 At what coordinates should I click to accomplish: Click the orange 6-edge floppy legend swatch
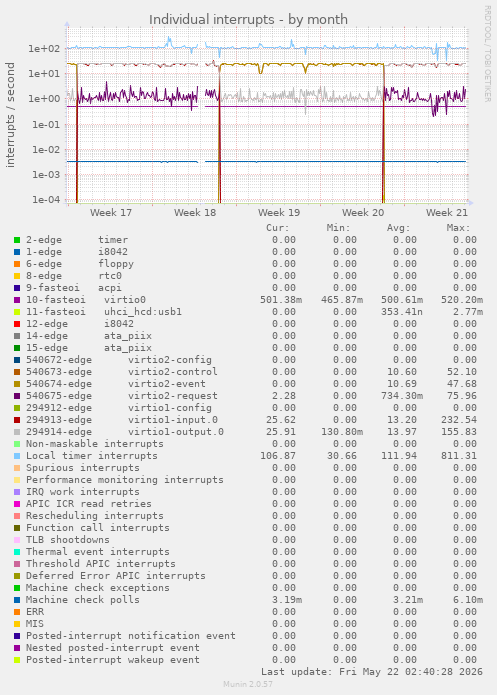point(17,264)
